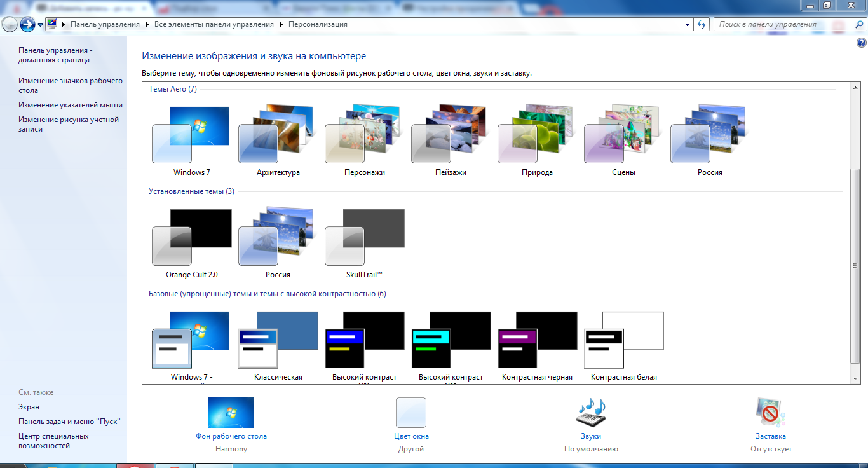This screenshot has height=468, width=868.
Task: Select the Windows 7 Aero theme
Action: coord(191,141)
